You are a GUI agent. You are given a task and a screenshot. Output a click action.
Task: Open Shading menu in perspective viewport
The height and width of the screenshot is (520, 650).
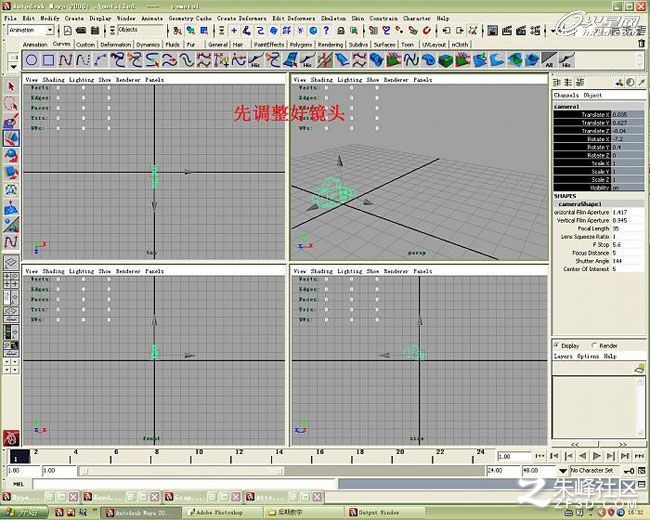pos(321,80)
